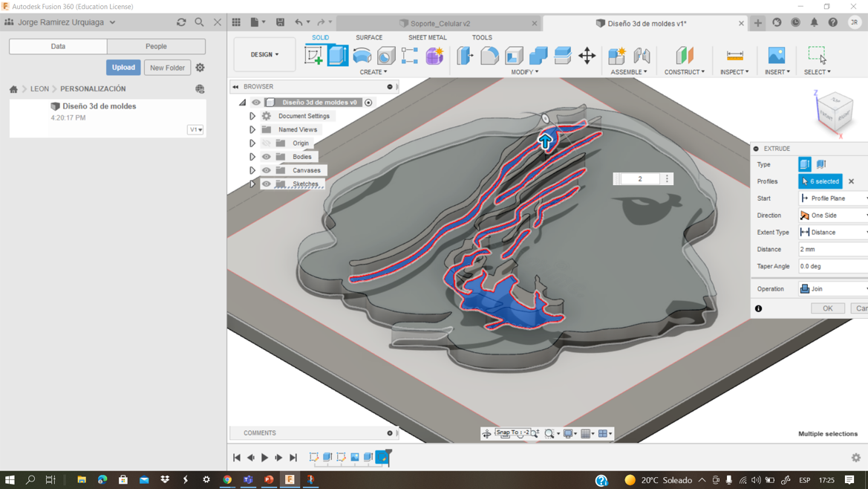Viewport: 868px width, 489px height.
Task: Click the Taper Angle 0.0 deg field
Action: pyautogui.click(x=833, y=266)
